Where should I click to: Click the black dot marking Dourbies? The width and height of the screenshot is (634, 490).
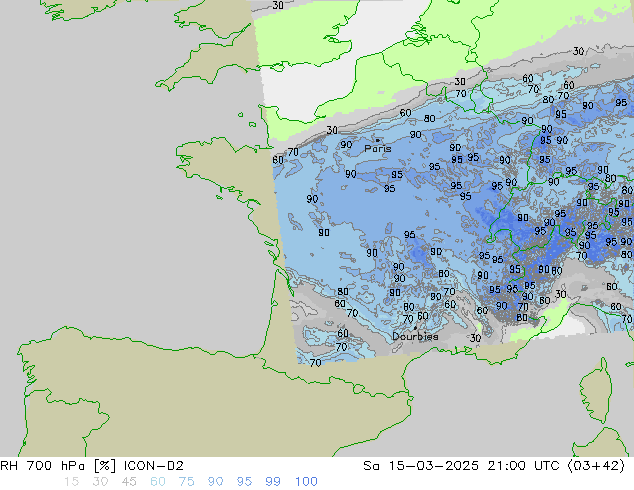pyautogui.click(x=415, y=328)
